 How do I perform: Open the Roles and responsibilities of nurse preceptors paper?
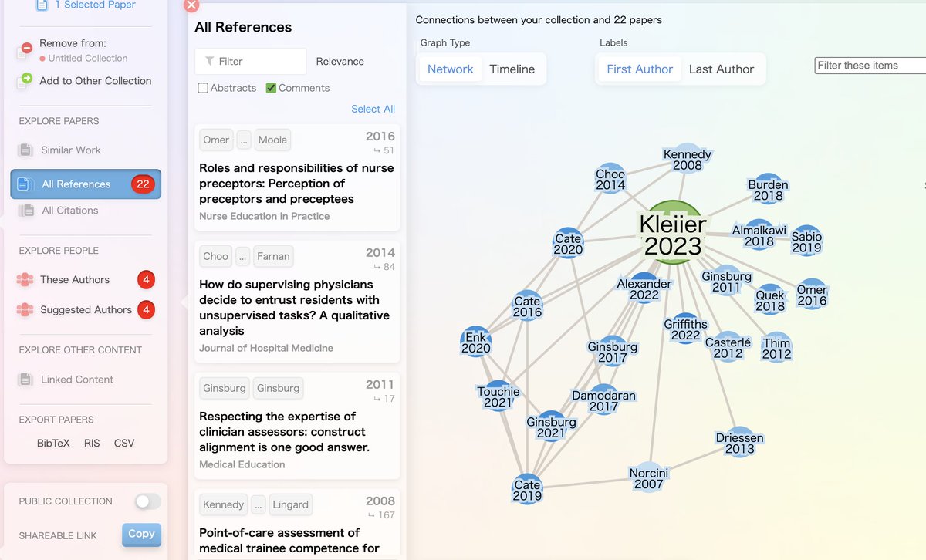[x=296, y=184]
